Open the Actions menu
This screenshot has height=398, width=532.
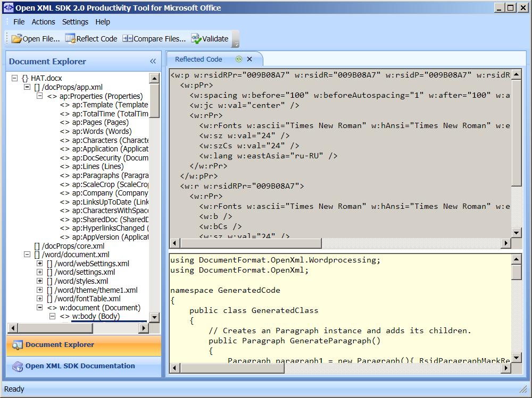[44, 22]
